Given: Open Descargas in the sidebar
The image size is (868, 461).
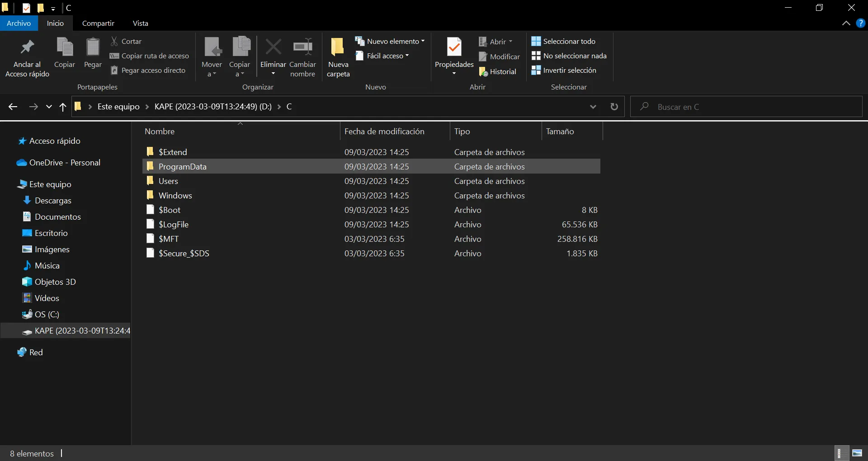Looking at the screenshot, I should coord(47,201).
